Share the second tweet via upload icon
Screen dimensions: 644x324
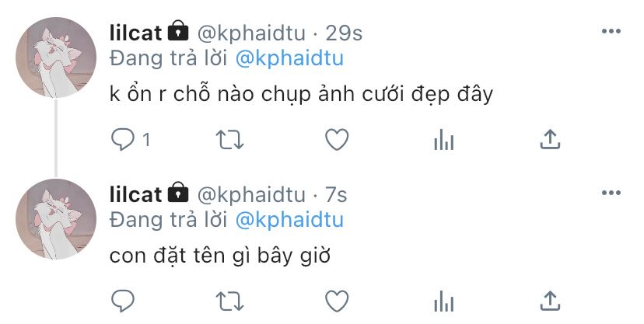coord(550,301)
